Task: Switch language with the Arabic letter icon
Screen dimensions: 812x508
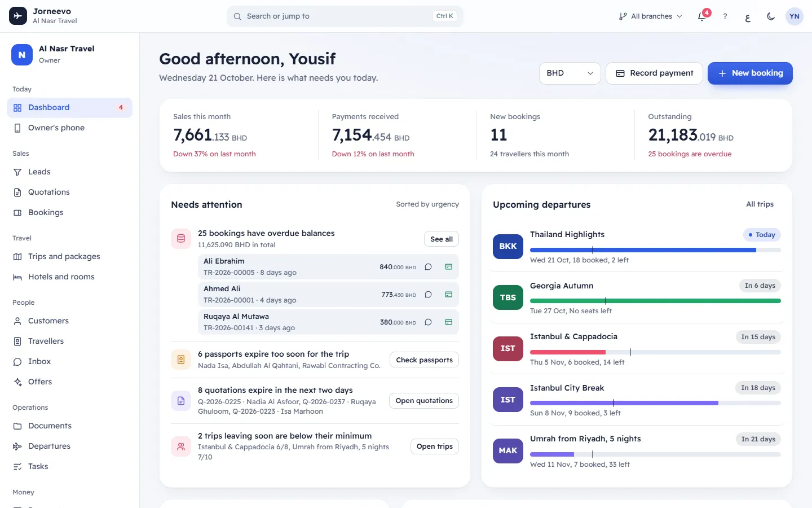Action: [x=748, y=17]
